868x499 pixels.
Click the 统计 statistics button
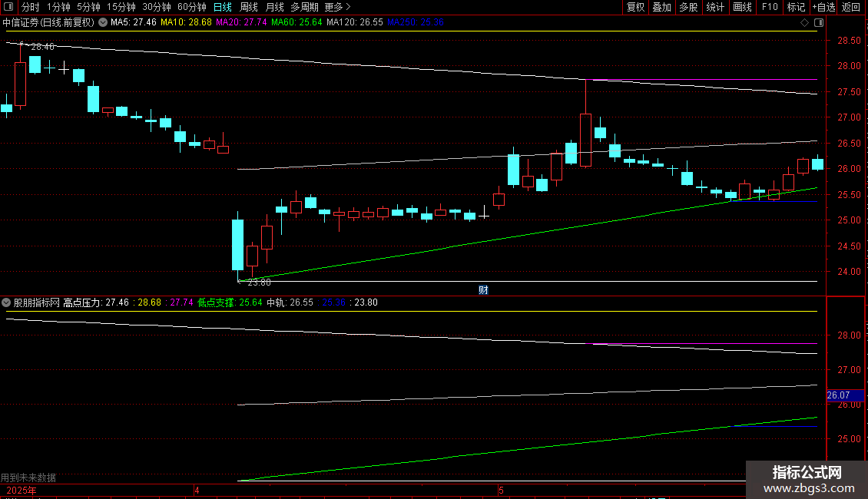[715, 7]
